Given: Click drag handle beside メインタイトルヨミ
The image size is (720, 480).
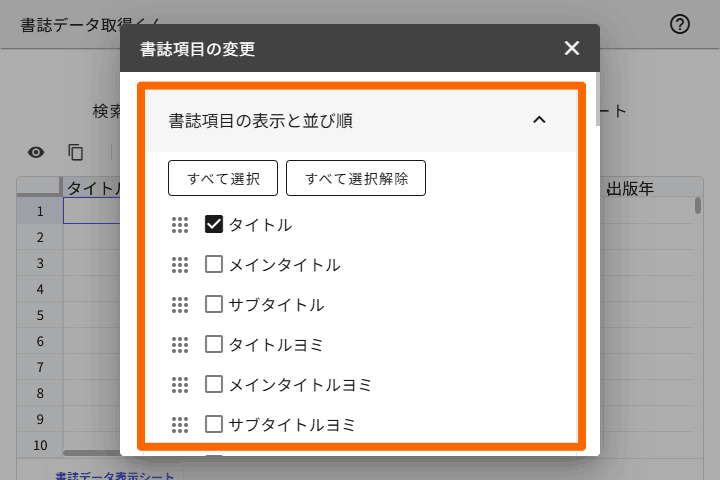Looking at the screenshot, I should coord(180,385).
